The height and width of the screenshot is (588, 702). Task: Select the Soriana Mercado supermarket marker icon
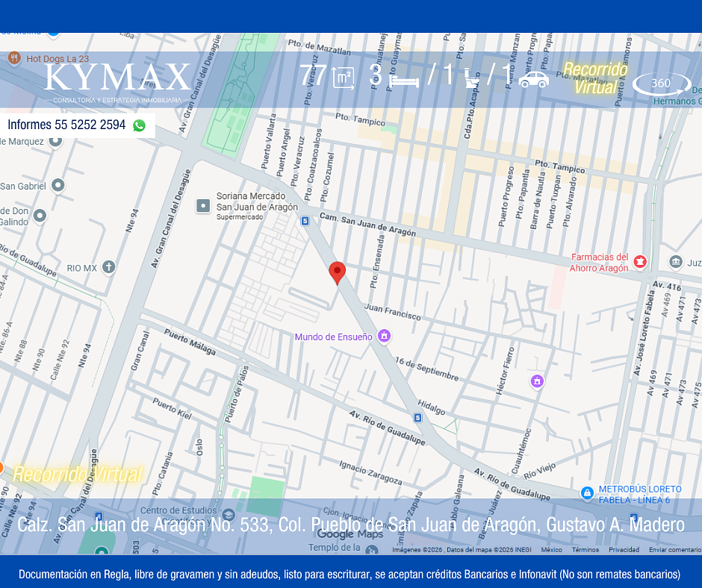coord(203,206)
